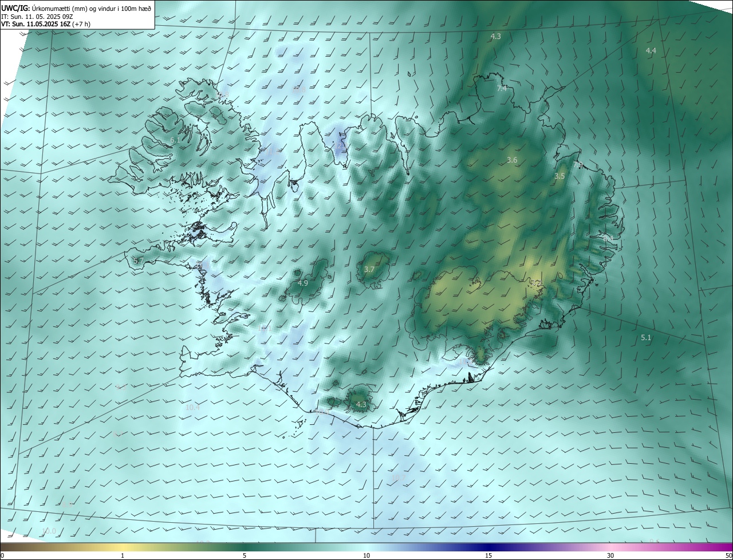Click the initial time 'IT: Sun. 11. 05. 2025 09Z'
The width and height of the screenshot is (733, 560).
(38, 17)
